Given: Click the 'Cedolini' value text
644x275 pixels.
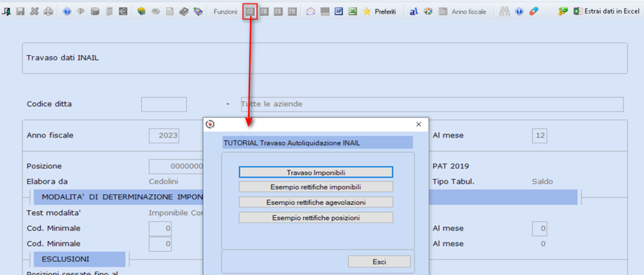Looking at the screenshot, I should (163, 182).
